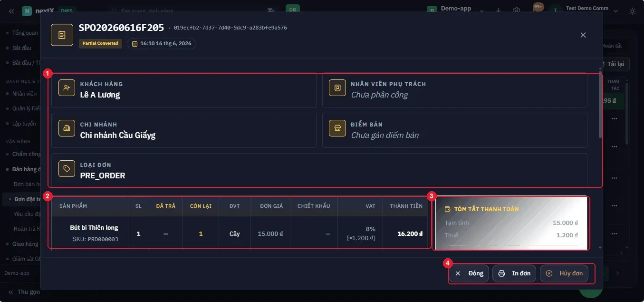Click the Partial Converted status badge
644x302 pixels.
click(100, 43)
